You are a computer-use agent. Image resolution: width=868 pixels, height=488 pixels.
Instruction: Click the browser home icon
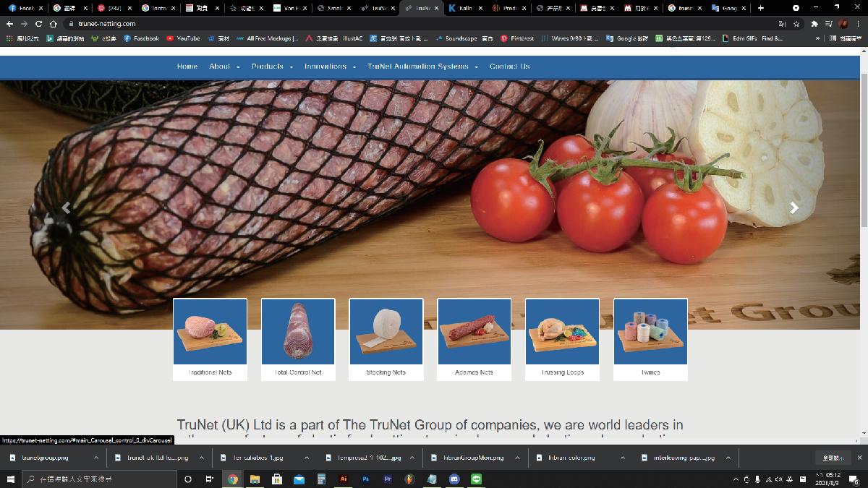(x=53, y=24)
